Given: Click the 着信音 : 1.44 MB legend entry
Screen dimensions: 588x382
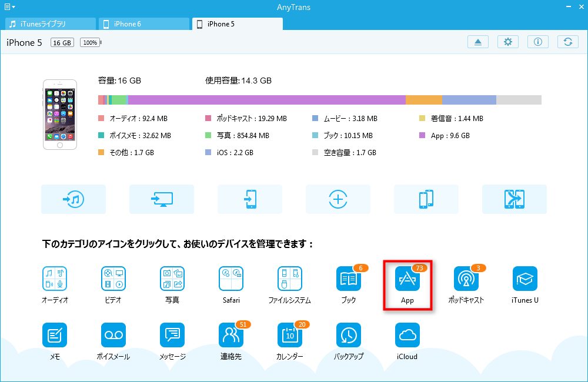Looking at the screenshot, I should pos(451,119).
